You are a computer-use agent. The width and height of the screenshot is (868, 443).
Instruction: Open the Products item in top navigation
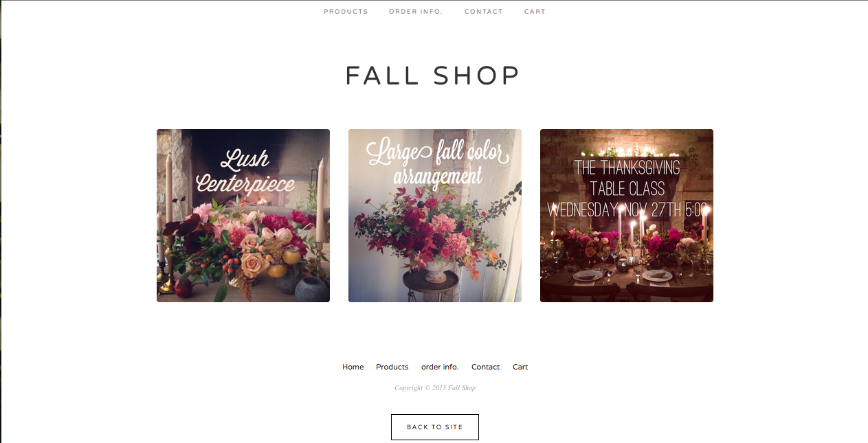(346, 12)
